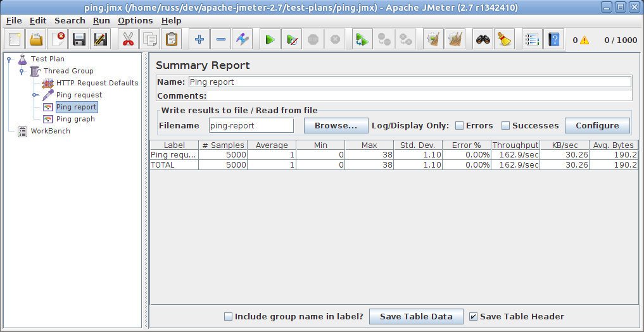Viewport: 644px width, 332px height.
Task: Click the Shutdown test icon
Action: click(x=335, y=39)
